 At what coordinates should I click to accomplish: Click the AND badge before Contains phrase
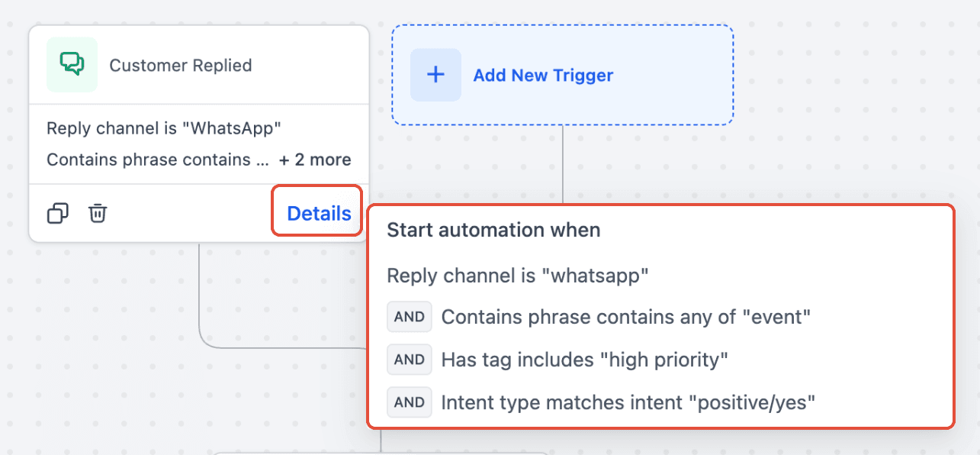(410, 317)
